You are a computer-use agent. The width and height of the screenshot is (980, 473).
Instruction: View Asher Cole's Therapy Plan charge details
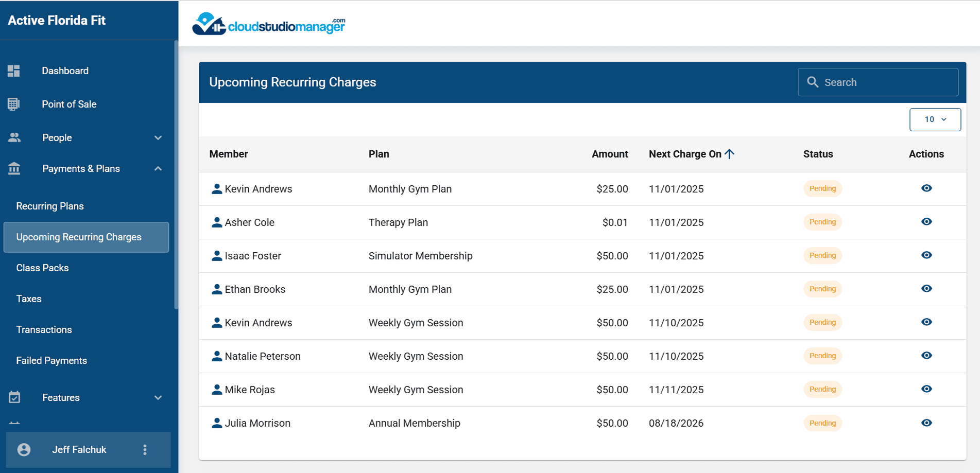point(926,222)
